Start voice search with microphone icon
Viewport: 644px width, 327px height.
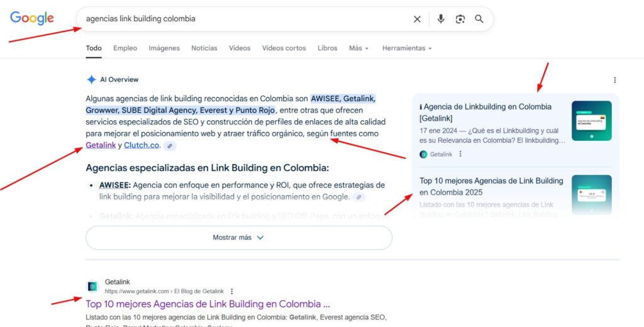(441, 19)
